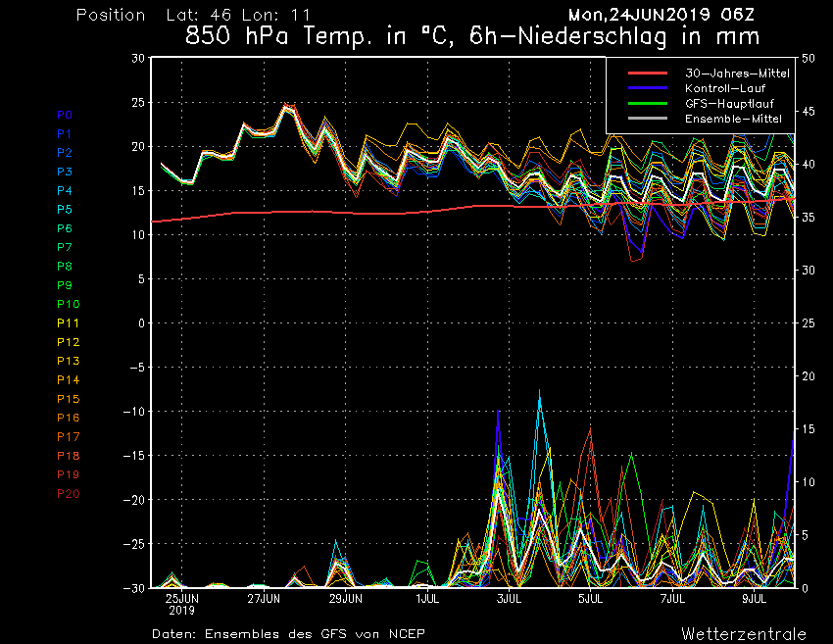Click the P8 ensemble member label

click(x=65, y=267)
